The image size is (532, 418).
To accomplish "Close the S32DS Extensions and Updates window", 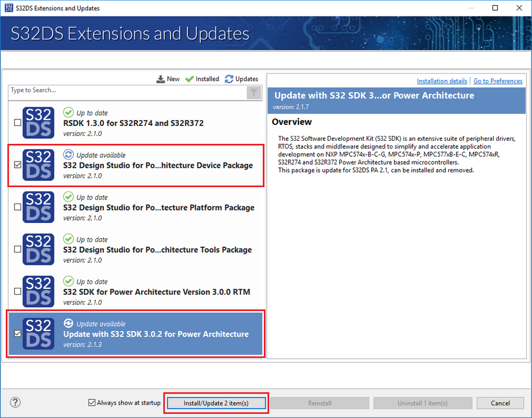I will coord(519,8).
